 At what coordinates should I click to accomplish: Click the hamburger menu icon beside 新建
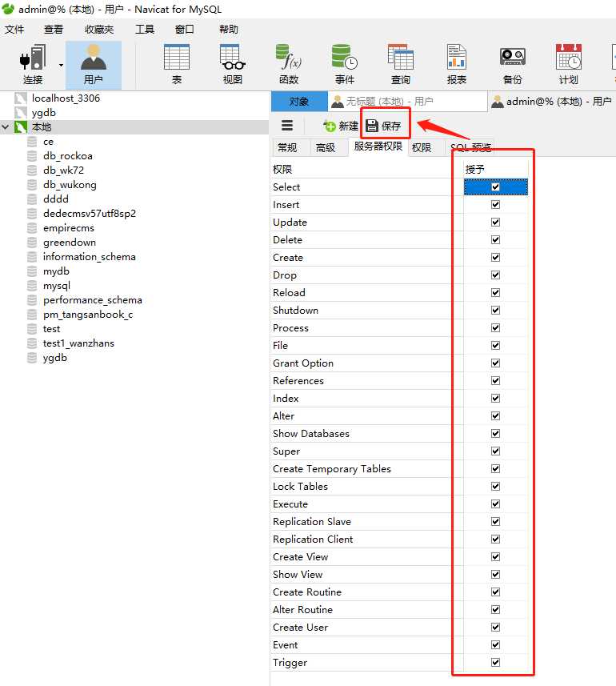coord(286,126)
